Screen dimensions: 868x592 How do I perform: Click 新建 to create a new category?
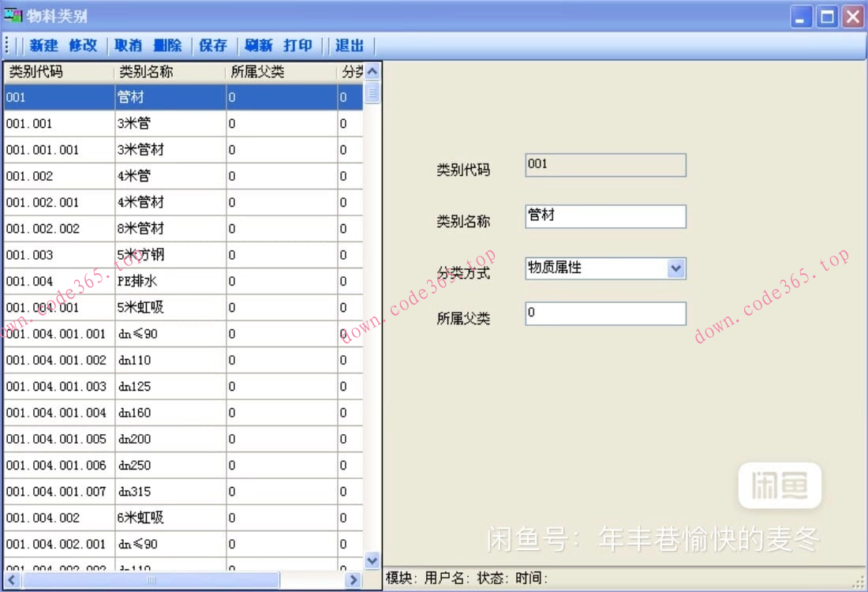pyautogui.click(x=43, y=46)
